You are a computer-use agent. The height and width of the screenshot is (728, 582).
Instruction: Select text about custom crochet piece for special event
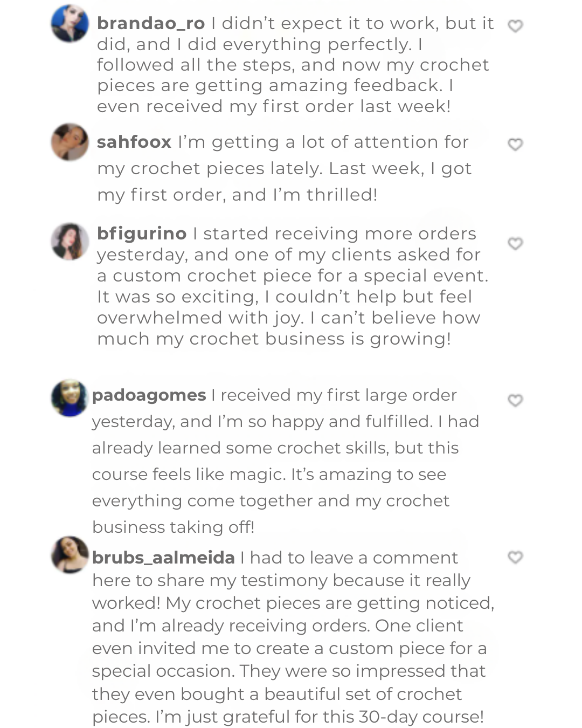[x=292, y=276]
